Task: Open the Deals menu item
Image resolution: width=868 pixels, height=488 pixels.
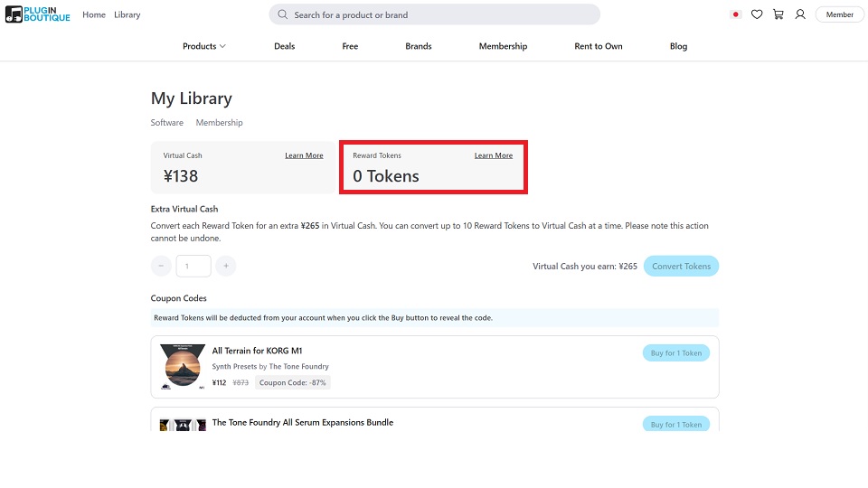Action: 285,46
